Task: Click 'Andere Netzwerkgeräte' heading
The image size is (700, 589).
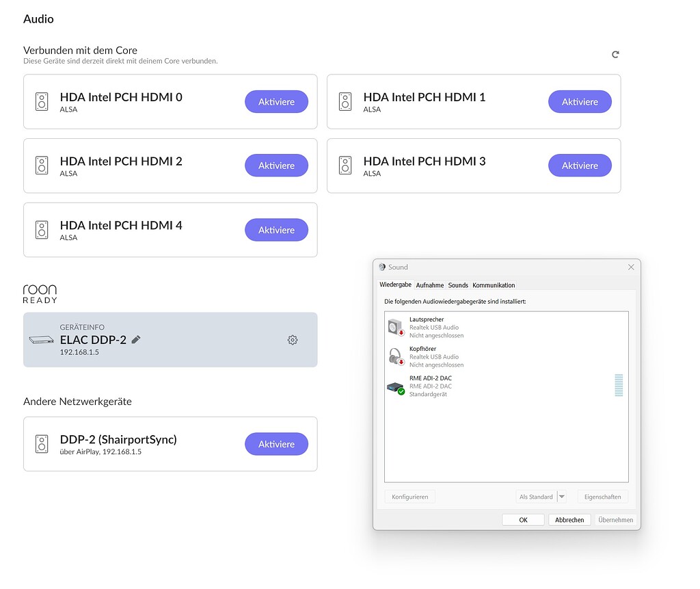Action: (77, 402)
